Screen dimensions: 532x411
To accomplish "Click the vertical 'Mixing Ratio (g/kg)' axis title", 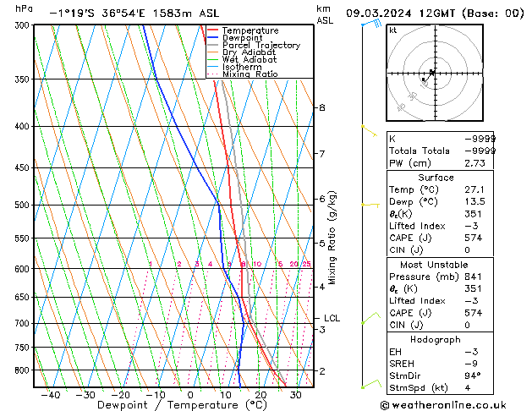I will (x=332, y=238).
